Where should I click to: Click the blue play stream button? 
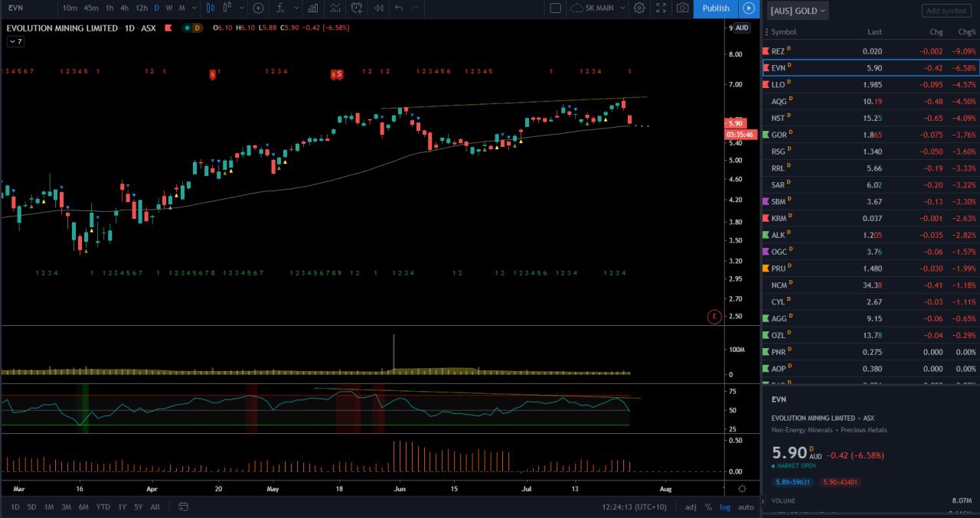[x=749, y=8]
